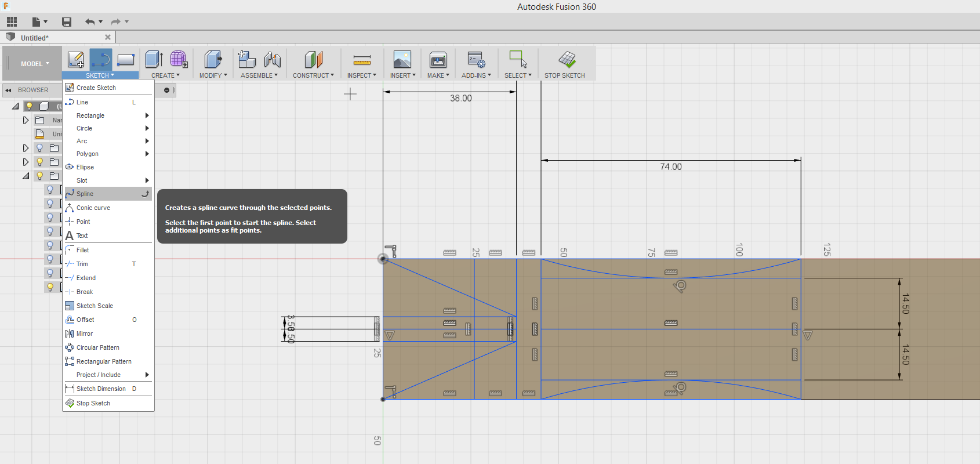
Task: Choose Fillet from the Sketch menu
Action: coord(107,250)
